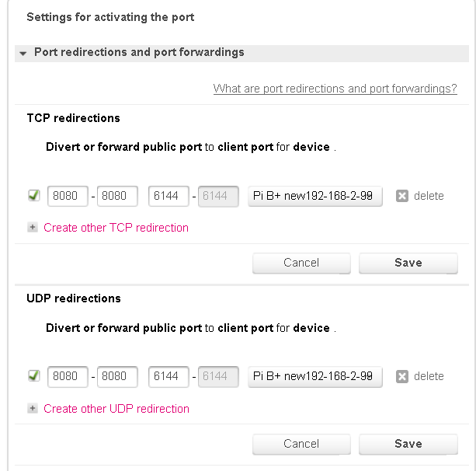Click plus icon beside Create other UDP redirection
476x471 pixels.
click(x=33, y=408)
